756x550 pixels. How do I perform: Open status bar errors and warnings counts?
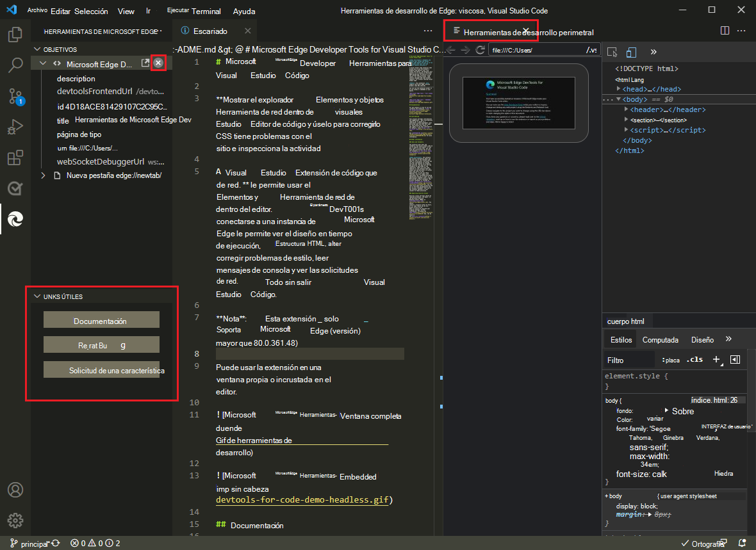pyautogui.click(x=95, y=543)
